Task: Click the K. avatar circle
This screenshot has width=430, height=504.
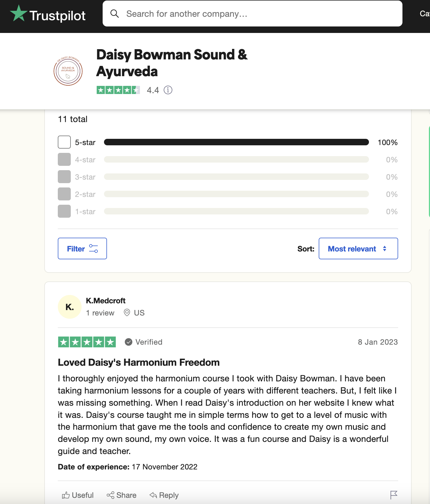Action: coord(70,307)
